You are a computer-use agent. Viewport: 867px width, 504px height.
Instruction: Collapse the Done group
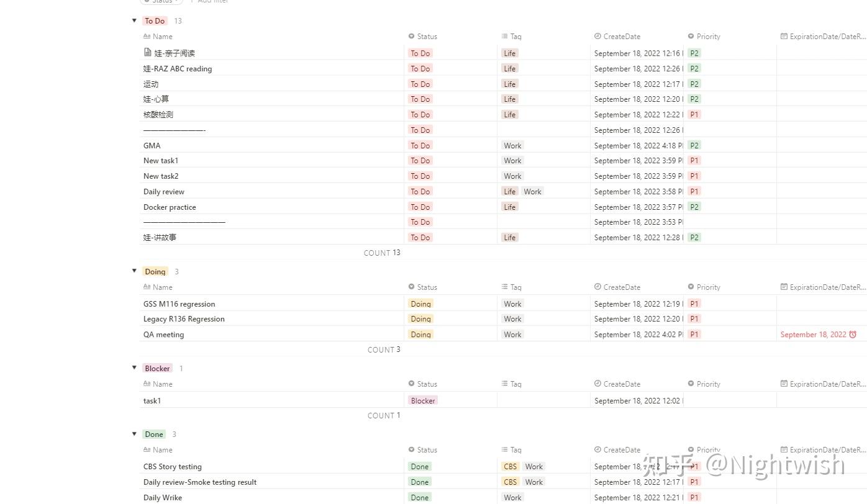point(134,434)
